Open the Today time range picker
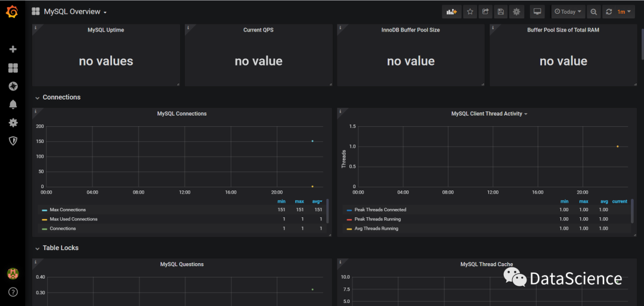The height and width of the screenshot is (306, 644). pos(568,12)
